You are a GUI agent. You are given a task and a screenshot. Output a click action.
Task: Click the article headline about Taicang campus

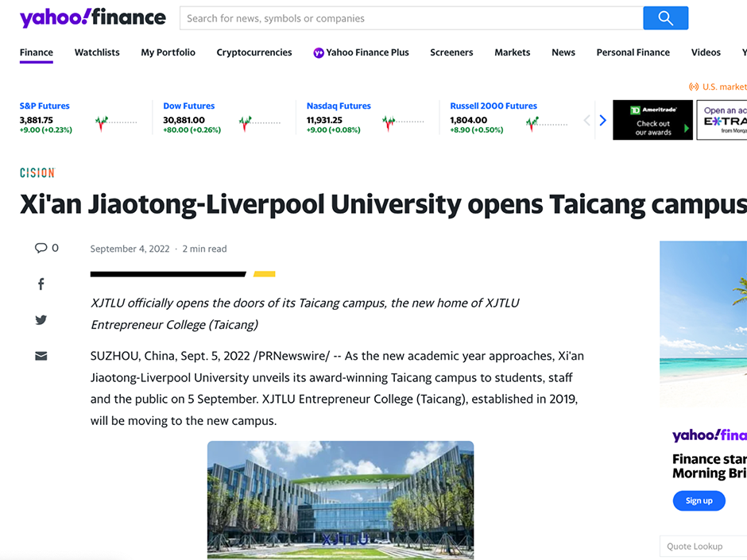point(383,204)
